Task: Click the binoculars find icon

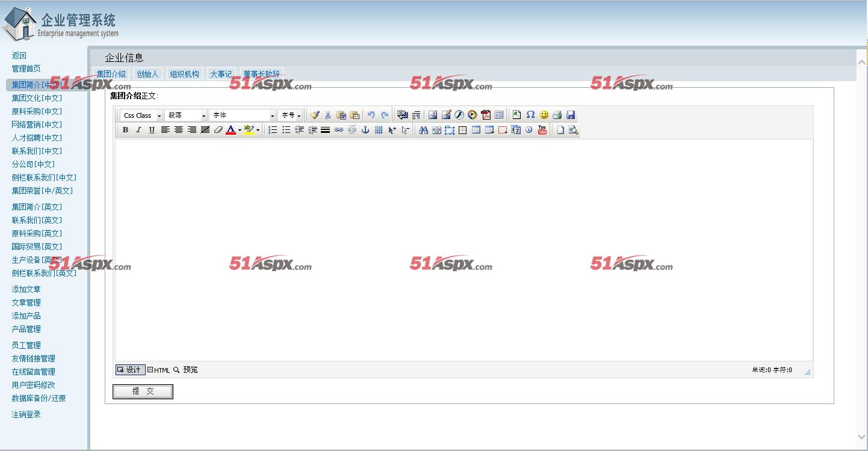Action: (423, 130)
